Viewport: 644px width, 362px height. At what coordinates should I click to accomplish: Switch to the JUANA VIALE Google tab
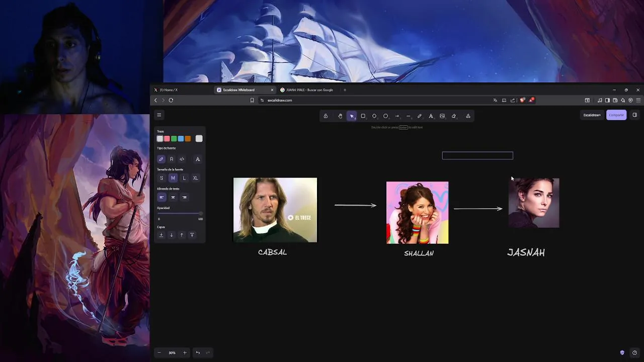pyautogui.click(x=307, y=90)
